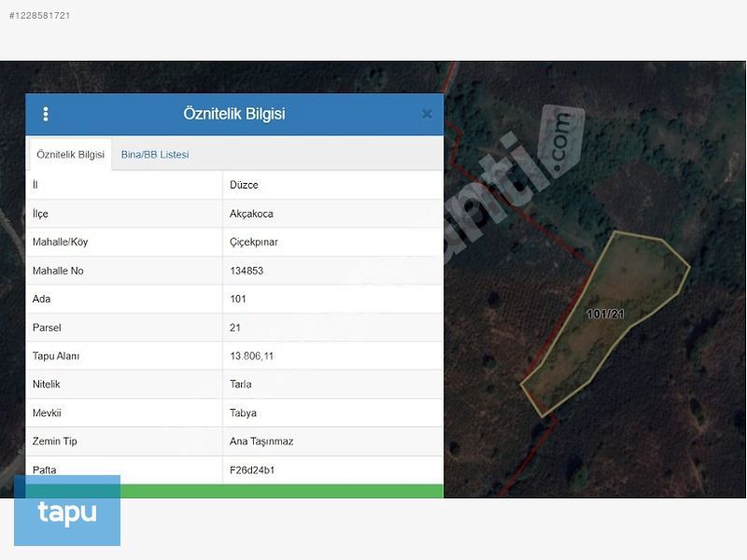Click the tapu logo badge
This screenshot has width=747, height=560.
67,511
